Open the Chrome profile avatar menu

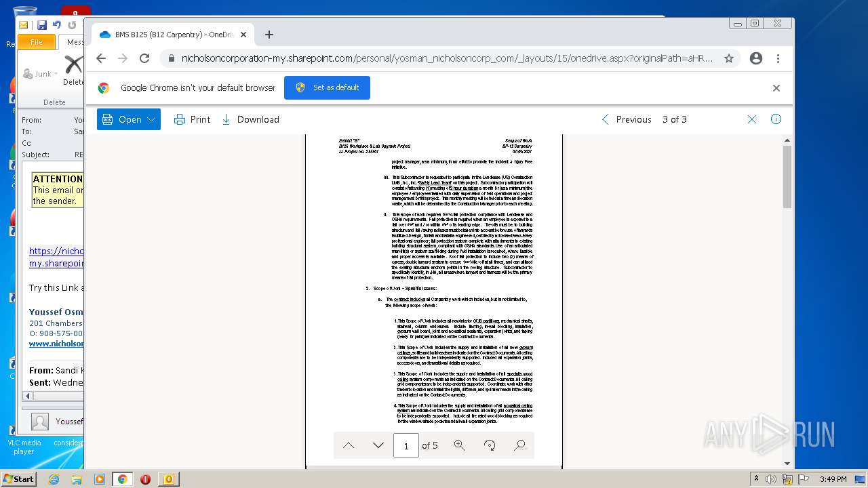[x=756, y=58]
